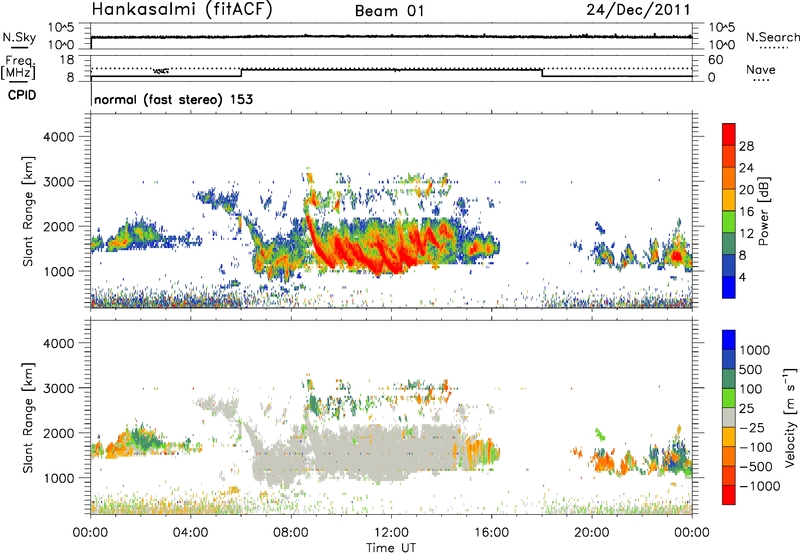Pick the red bottom segment of velocity colorbar
This screenshot has width=800, height=554.
point(729,495)
